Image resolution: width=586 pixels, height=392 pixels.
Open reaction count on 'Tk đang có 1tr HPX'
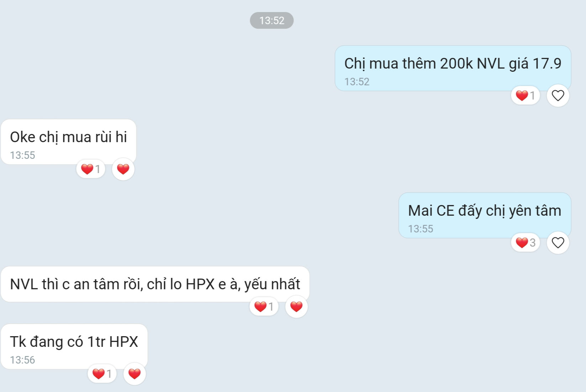click(x=102, y=374)
